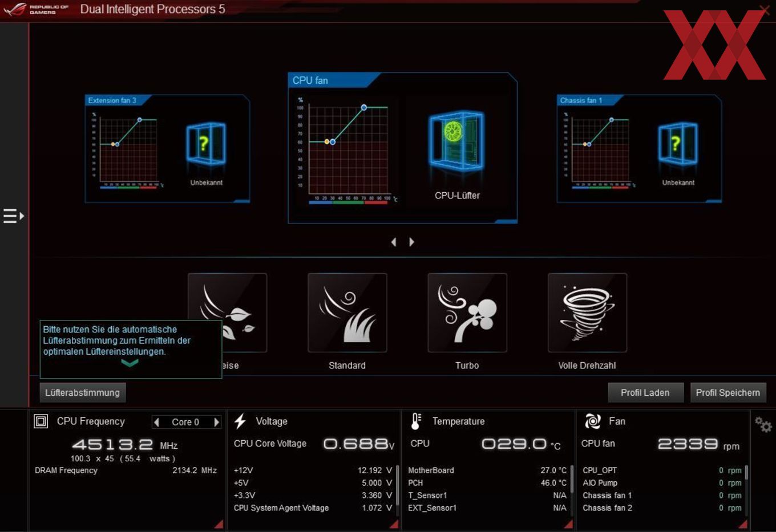Screen dimensions: 776x532
Task: Open the left sidebar menu icon
Action: [x=14, y=216]
